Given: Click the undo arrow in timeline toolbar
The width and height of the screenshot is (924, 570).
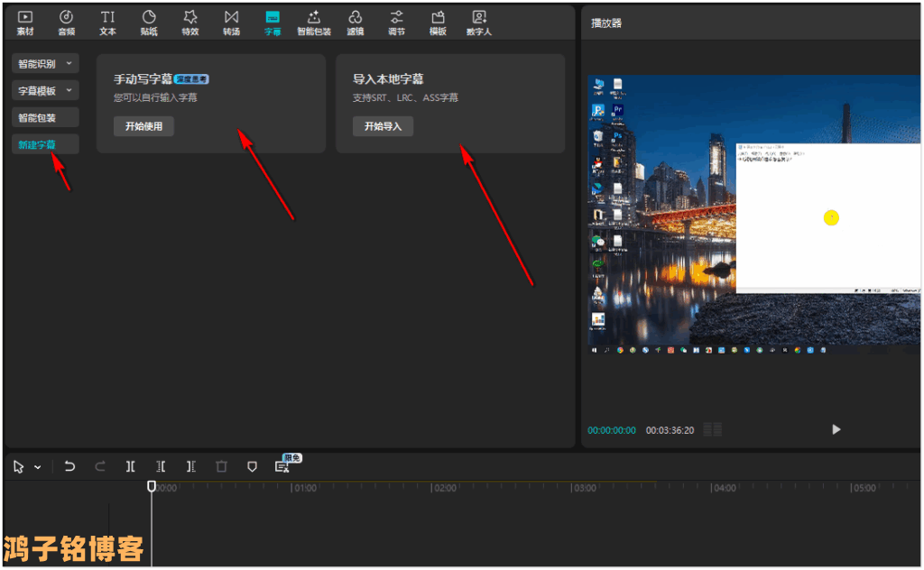Looking at the screenshot, I should 70,466.
